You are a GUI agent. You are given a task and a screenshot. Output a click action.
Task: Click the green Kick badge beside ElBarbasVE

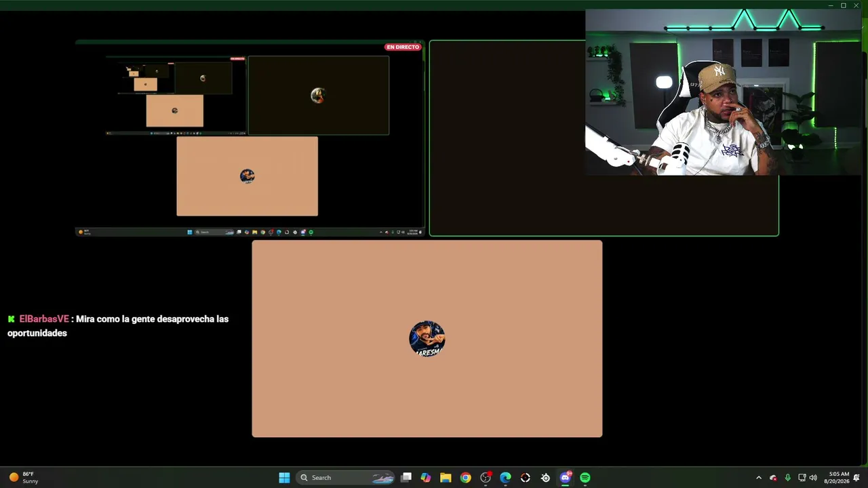(x=12, y=319)
